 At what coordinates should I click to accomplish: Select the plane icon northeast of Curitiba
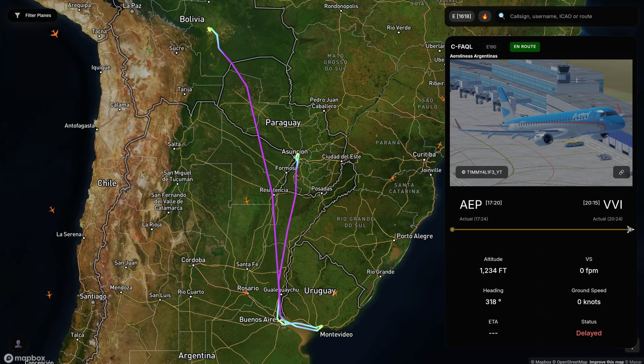[x=439, y=145]
